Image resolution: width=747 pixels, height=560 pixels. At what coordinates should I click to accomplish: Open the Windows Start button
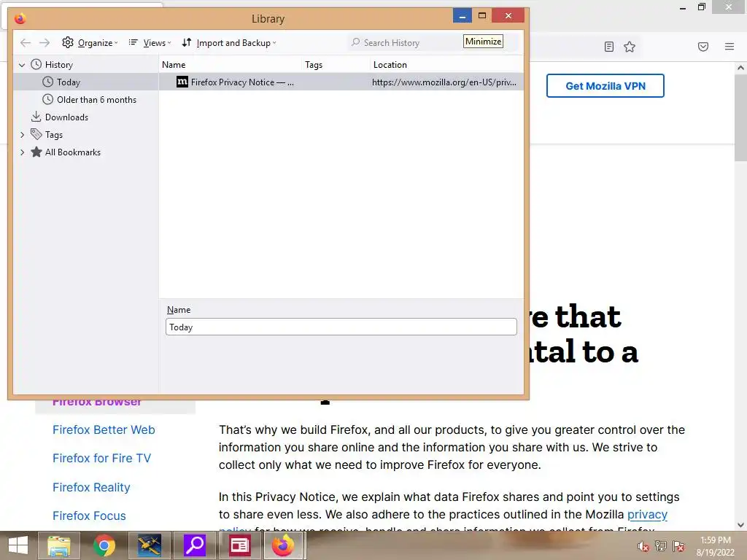tap(18, 545)
